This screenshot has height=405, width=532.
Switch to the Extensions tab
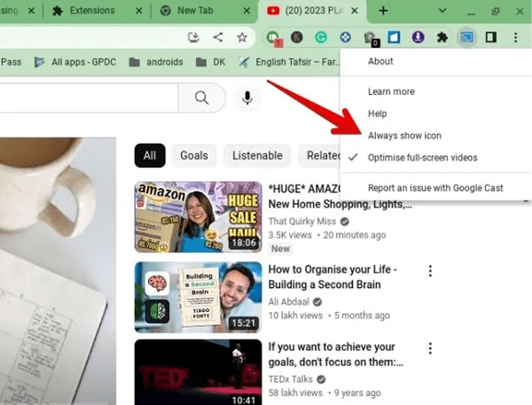point(91,11)
